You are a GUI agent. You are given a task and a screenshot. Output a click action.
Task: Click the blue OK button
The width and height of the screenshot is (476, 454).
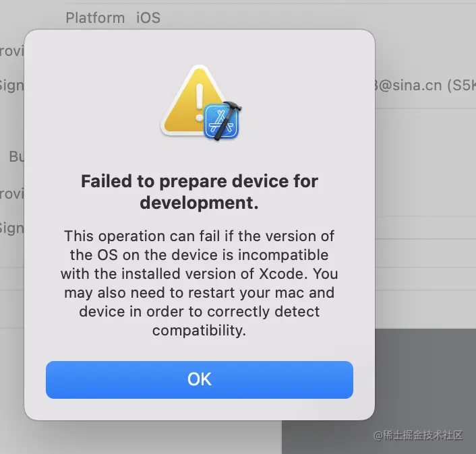tap(199, 379)
